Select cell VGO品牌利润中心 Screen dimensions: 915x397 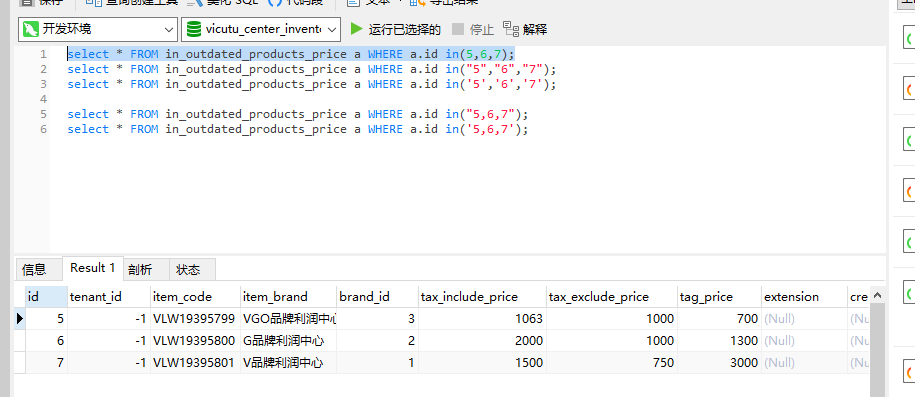(x=288, y=319)
